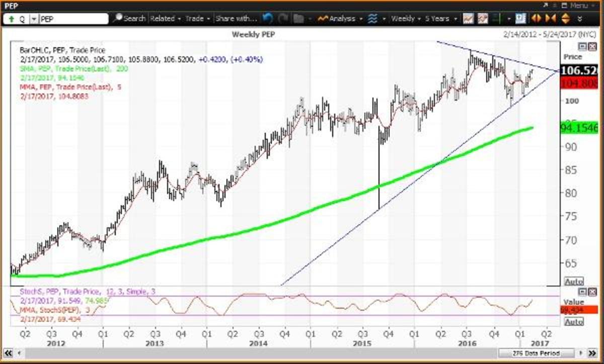Click the grey redo arrow icon

[283, 19]
